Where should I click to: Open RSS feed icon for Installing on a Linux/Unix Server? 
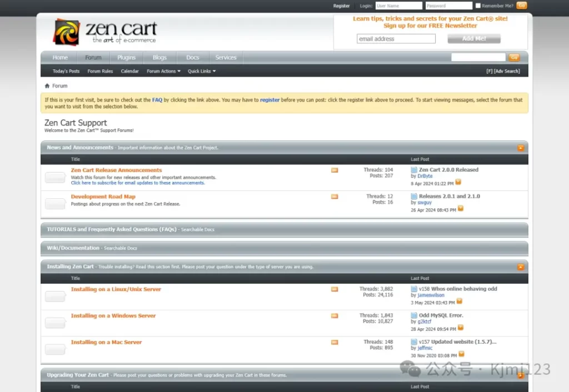coord(335,289)
